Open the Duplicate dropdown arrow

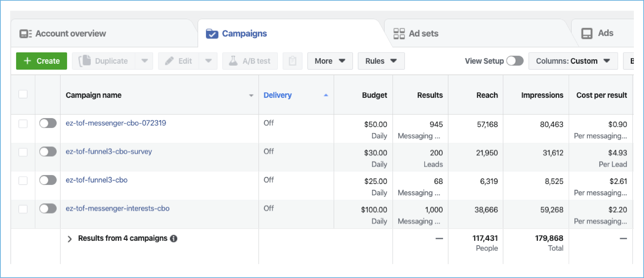(x=144, y=61)
